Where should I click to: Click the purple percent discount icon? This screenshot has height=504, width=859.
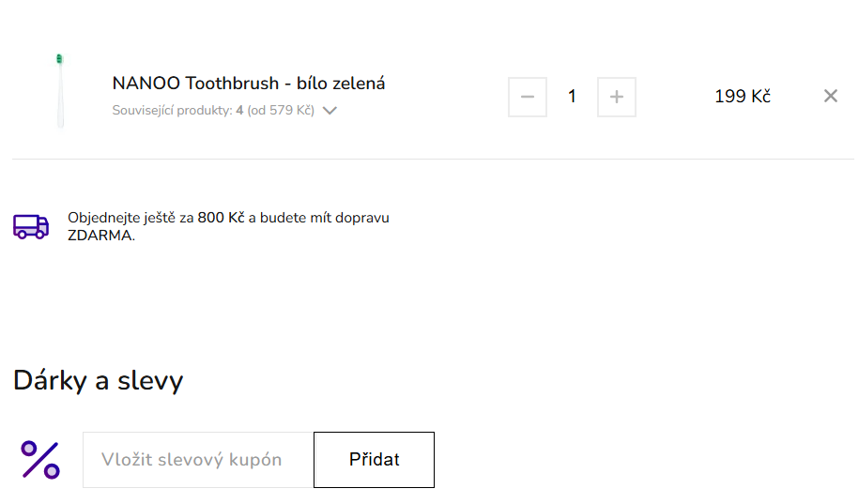[x=40, y=460]
